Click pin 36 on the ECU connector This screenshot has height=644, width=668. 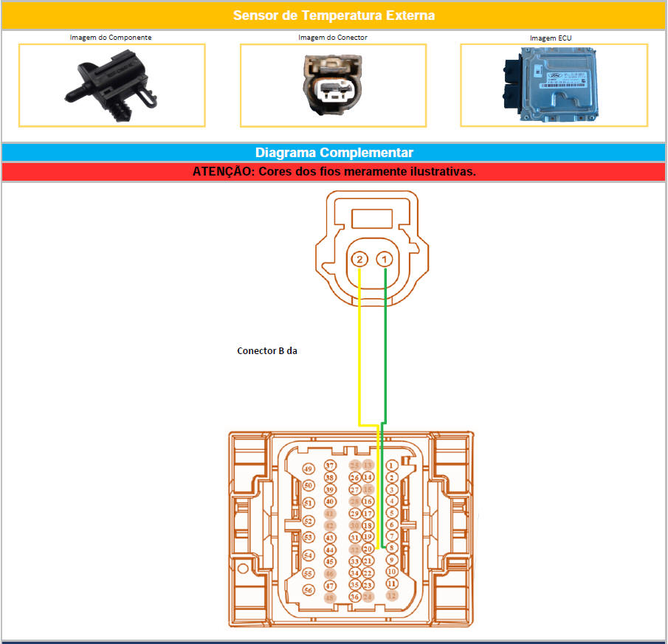point(355,596)
